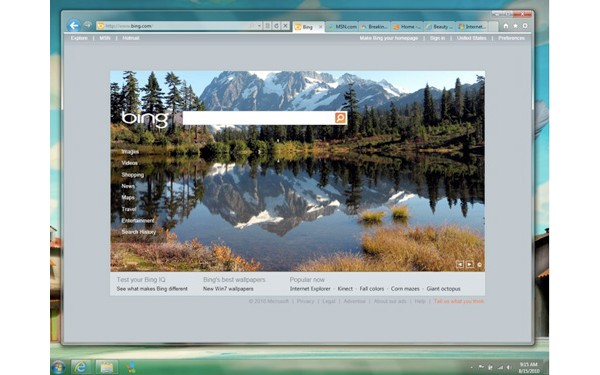600x375 pixels.
Task: Click the volume speaker tray icon
Action: click(x=509, y=367)
